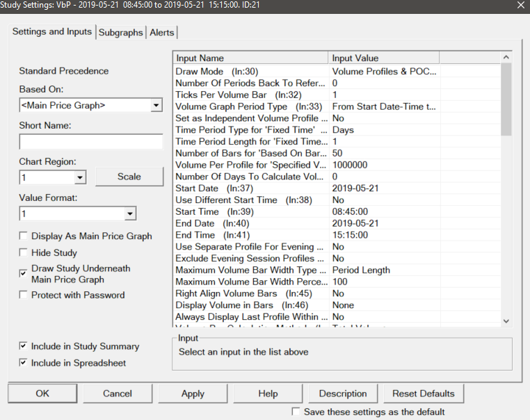Viewport: 530px width, 420px height.
Task: Click the Reset Defaults button
Action: tap(423, 394)
